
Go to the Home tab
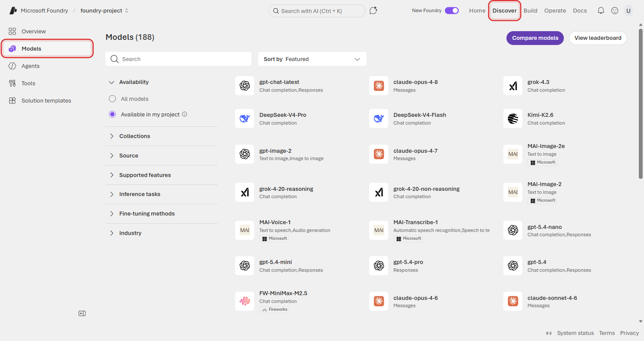(x=477, y=11)
